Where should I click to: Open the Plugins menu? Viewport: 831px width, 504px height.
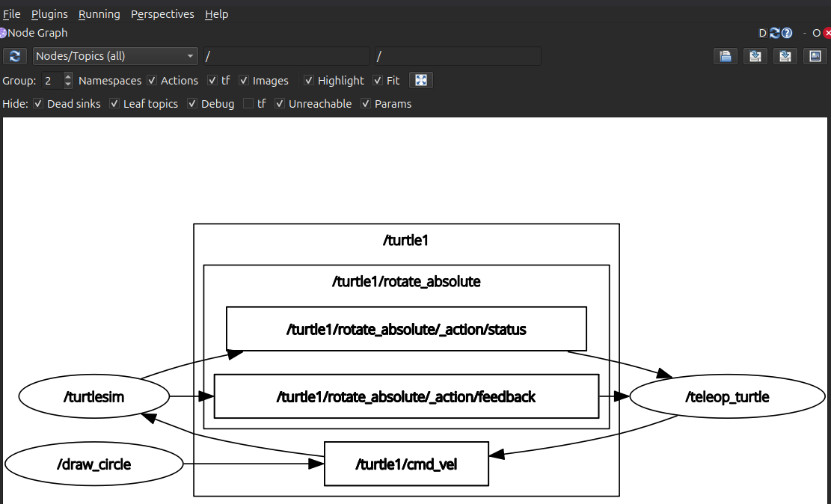(x=49, y=14)
